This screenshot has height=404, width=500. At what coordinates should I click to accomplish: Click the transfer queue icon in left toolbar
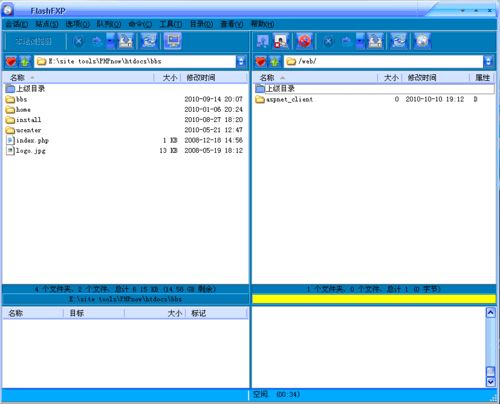[x=126, y=41]
